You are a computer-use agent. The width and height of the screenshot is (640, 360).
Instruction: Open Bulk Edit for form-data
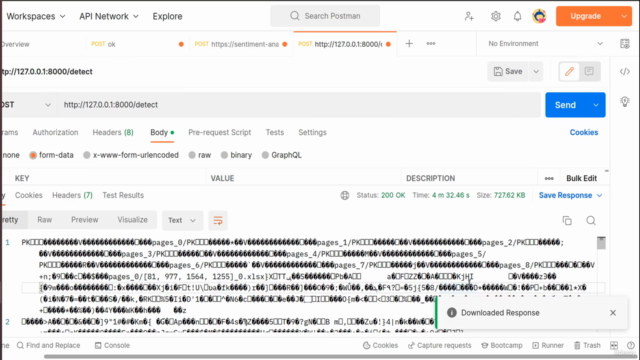[x=582, y=178]
